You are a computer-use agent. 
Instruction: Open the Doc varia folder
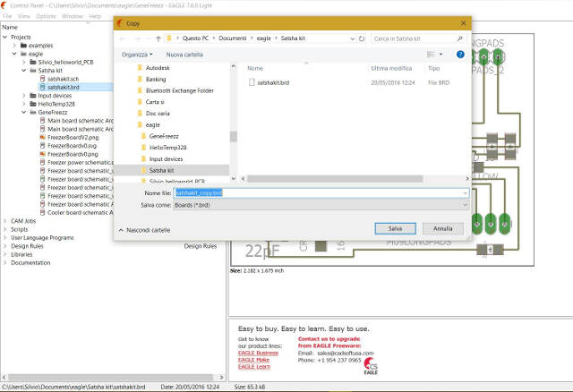pyautogui.click(x=158, y=114)
